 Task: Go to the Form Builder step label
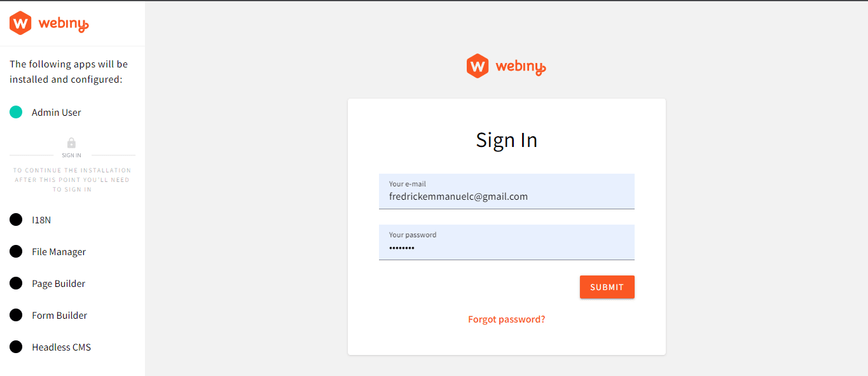(x=59, y=316)
